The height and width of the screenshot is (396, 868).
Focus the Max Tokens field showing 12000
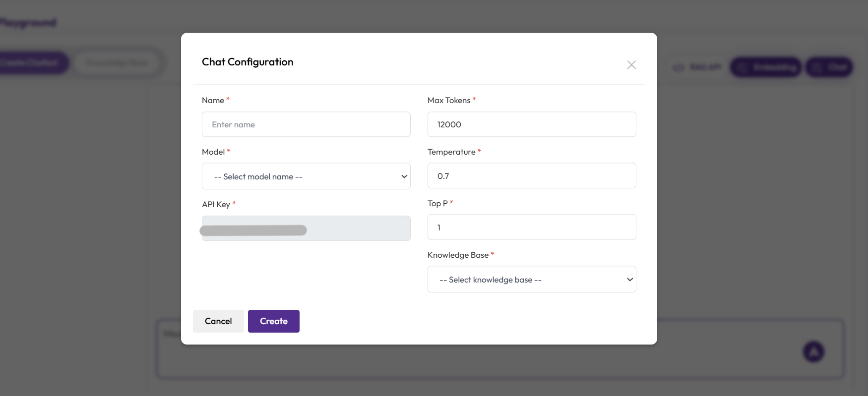click(x=531, y=124)
